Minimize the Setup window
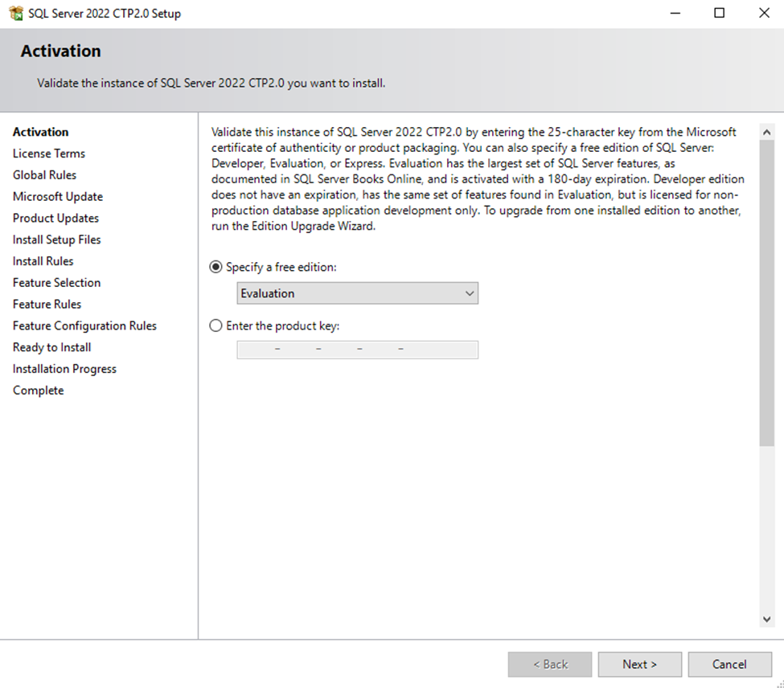Image resolution: width=784 pixels, height=688 pixels. [675, 14]
